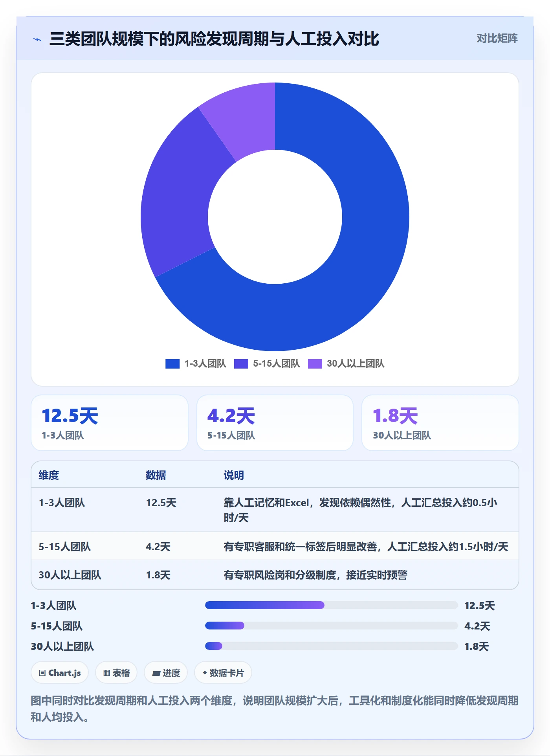Viewport: 550px width, 756px height.
Task: Click the 数据 column header
Action: coord(156,475)
